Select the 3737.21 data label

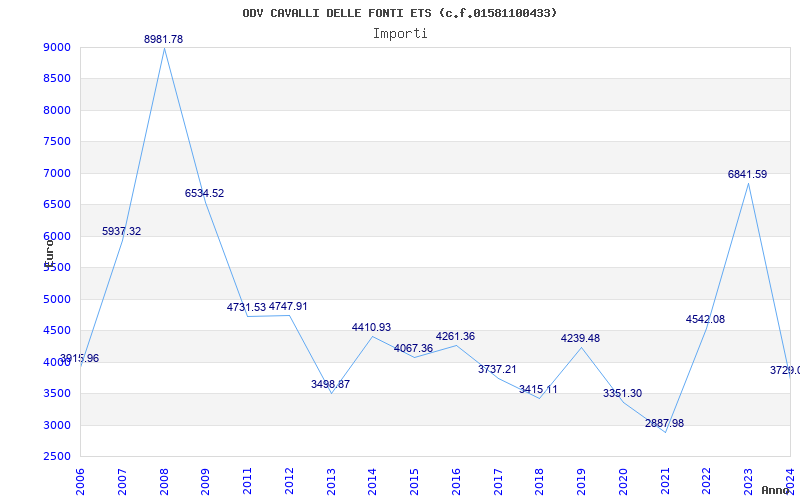click(x=497, y=369)
